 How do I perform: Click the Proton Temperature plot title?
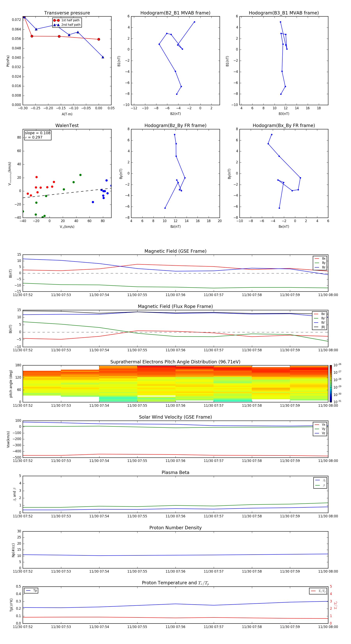coord(175,583)
